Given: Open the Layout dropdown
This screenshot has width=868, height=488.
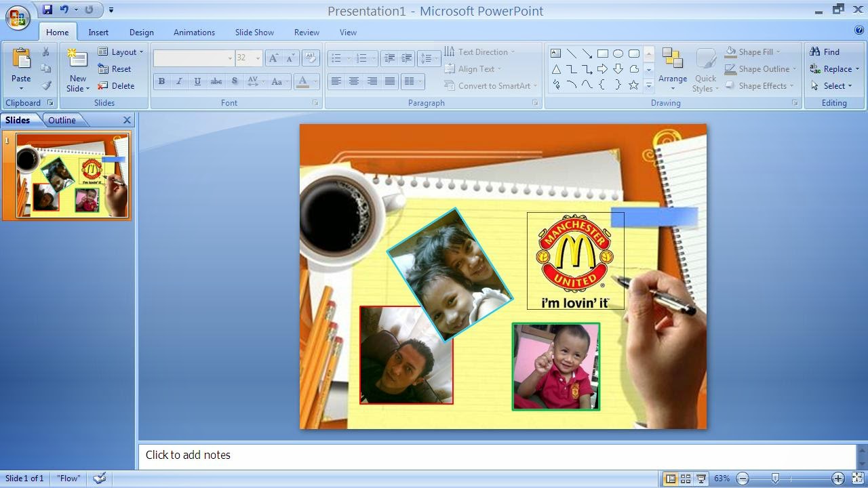Looking at the screenshot, I should coord(121,52).
